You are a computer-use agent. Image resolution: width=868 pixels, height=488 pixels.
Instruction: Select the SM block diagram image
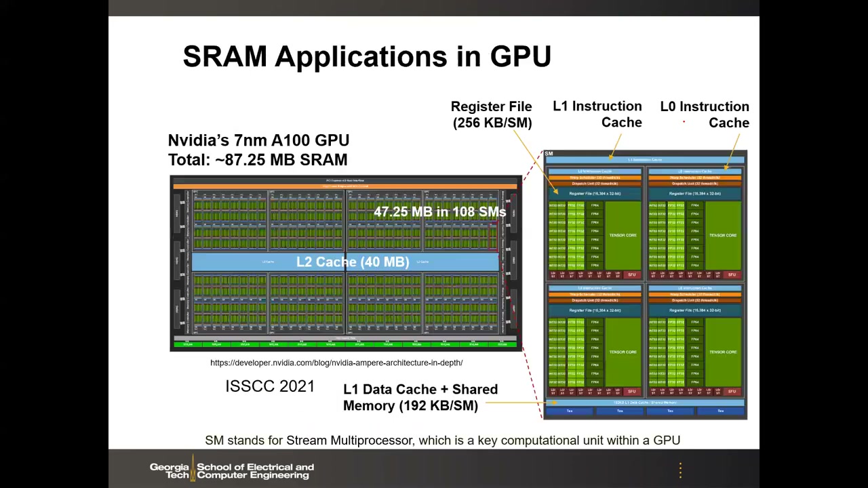click(x=645, y=285)
